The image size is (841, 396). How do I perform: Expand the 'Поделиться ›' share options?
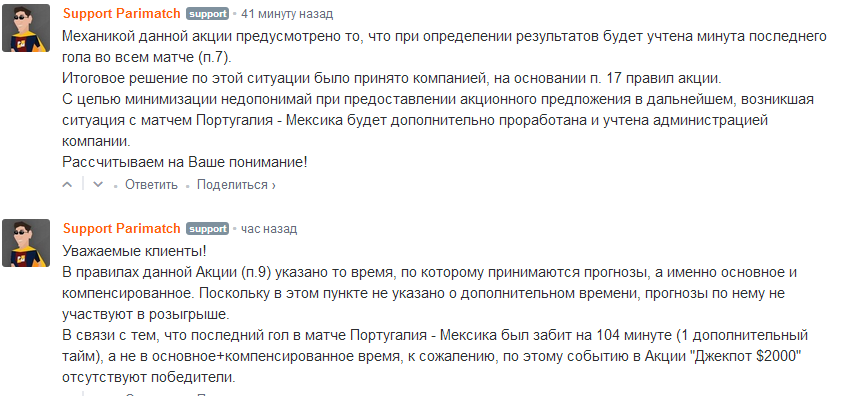coord(237,185)
